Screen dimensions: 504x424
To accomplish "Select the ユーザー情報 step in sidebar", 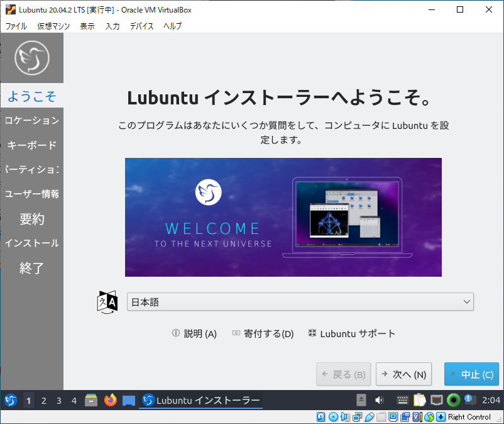I will [x=32, y=194].
